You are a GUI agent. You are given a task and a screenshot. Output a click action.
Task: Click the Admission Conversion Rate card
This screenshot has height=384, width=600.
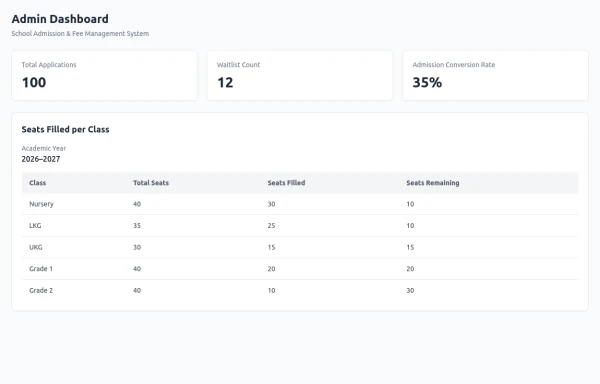(x=496, y=76)
